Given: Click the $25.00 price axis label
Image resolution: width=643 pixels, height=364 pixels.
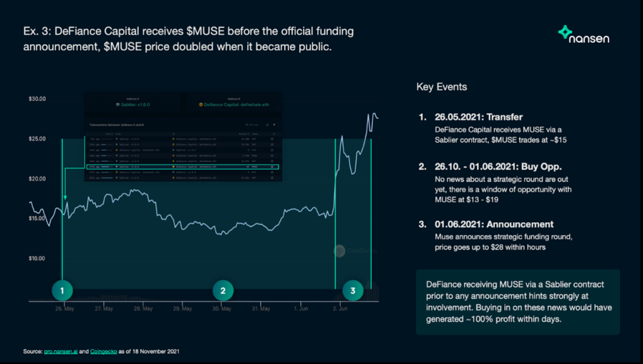Looking at the screenshot, I should pos(37,139).
